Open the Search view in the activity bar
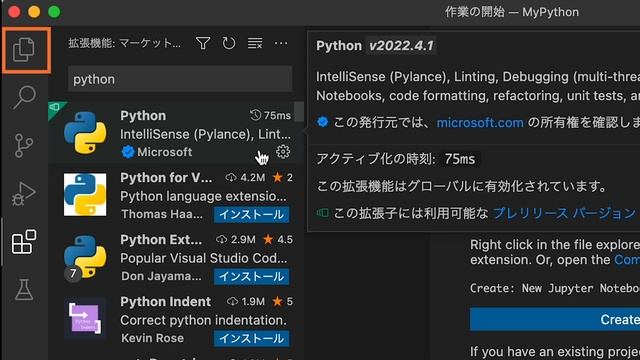Image resolution: width=640 pixels, height=360 pixels. (24, 97)
